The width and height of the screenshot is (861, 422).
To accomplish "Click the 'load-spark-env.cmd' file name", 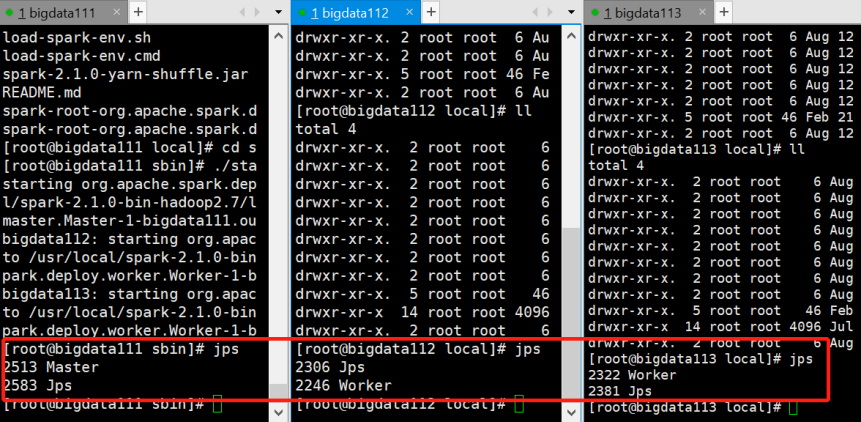I will 81,57.
